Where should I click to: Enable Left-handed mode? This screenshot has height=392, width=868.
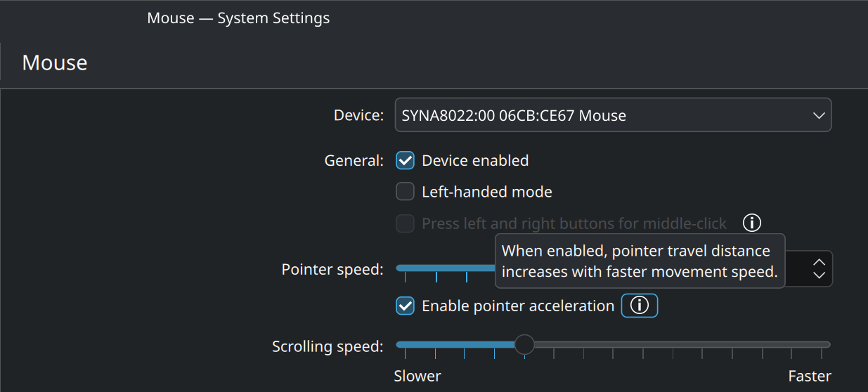pyautogui.click(x=406, y=192)
